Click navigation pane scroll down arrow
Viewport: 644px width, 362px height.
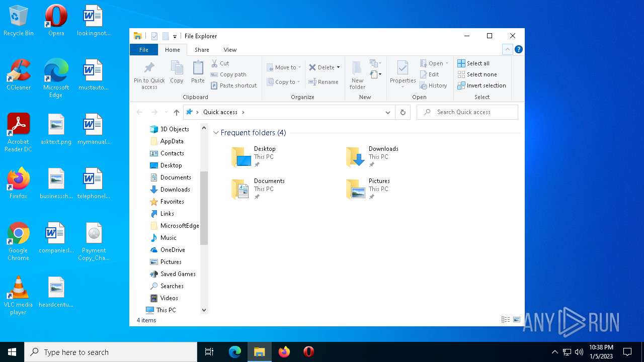click(x=204, y=310)
